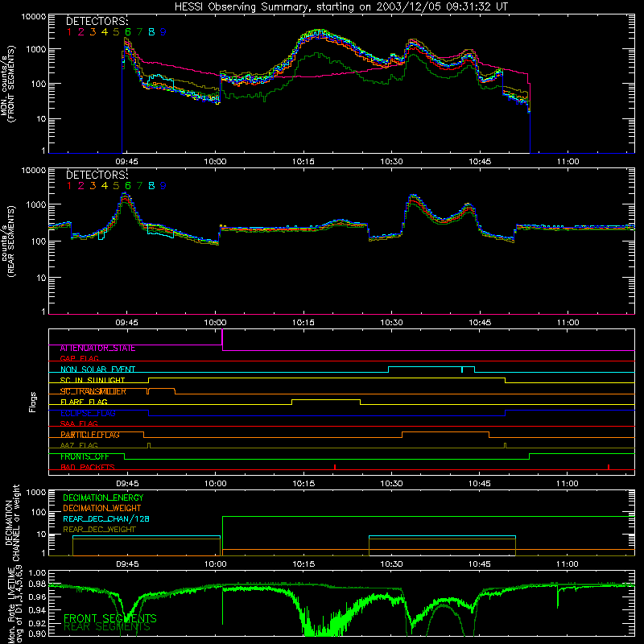Viewport: 644px width, 644px height.
Task: Click raised FLARE_FLAG segment between 10:13 and 10:25
Action: click(x=326, y=399)
